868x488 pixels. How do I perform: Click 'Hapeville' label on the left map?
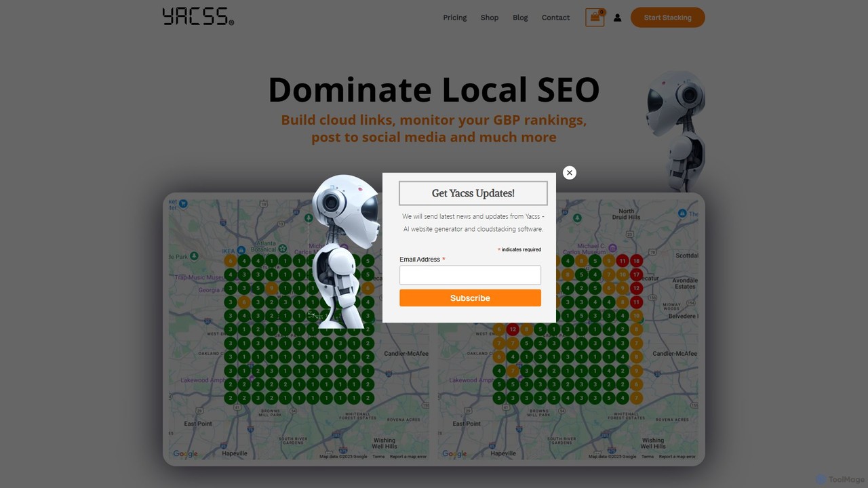tap(235, 453)
